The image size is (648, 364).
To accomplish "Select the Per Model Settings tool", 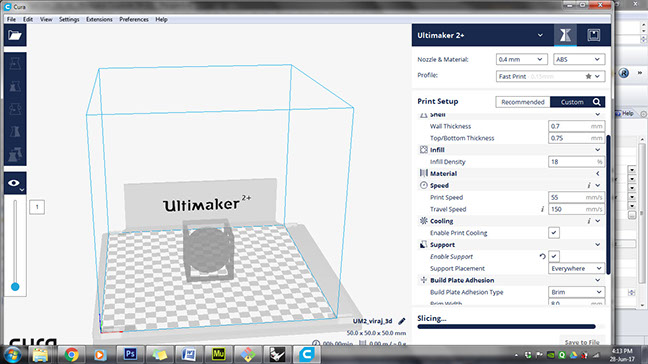I will tap(15, 154).
